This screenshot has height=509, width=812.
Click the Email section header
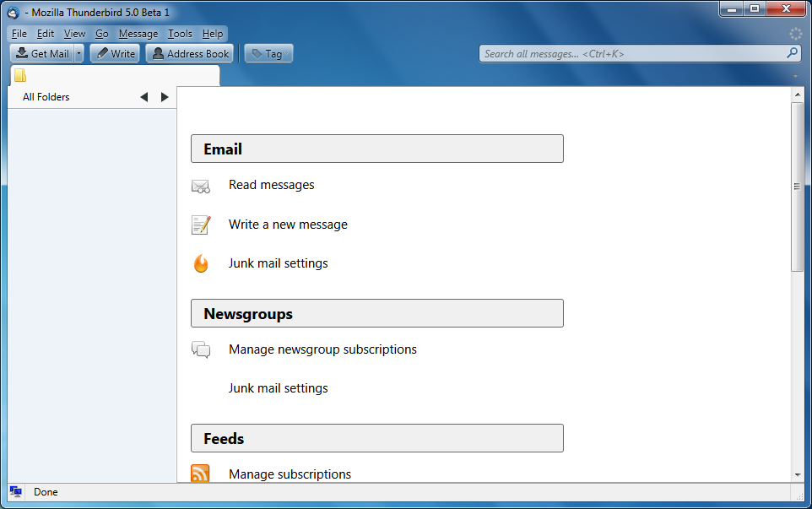(x=377, y=149)
